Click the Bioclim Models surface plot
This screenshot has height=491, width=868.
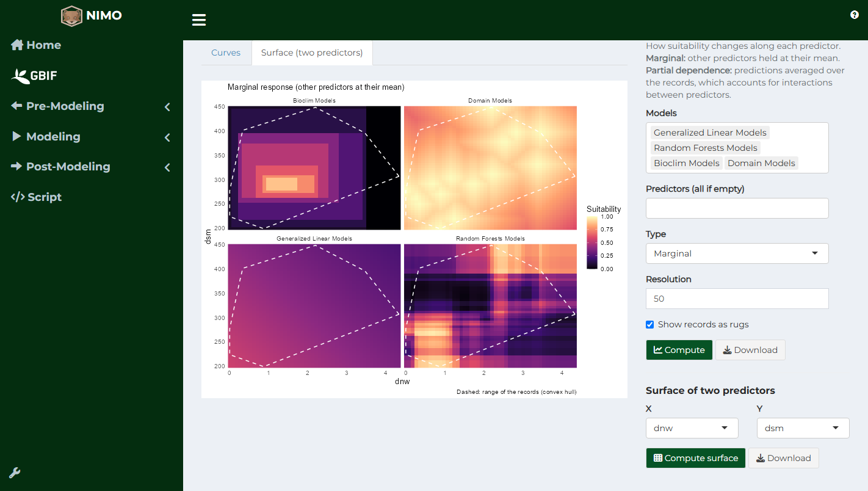click(x=314, y=168)
